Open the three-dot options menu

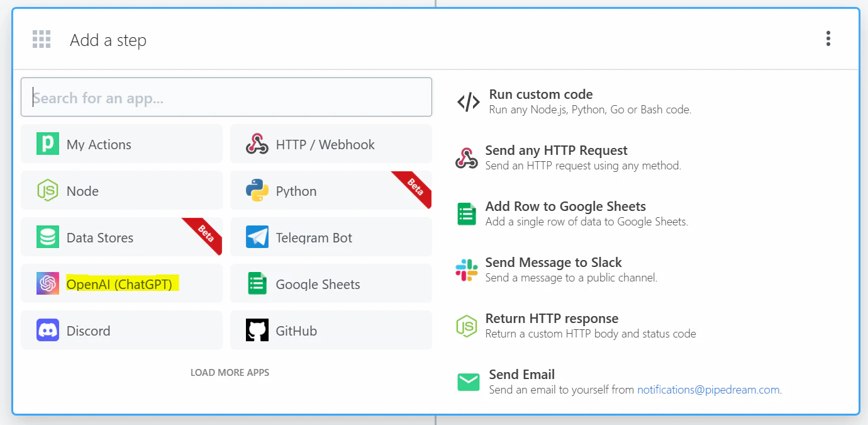point(828,39)
